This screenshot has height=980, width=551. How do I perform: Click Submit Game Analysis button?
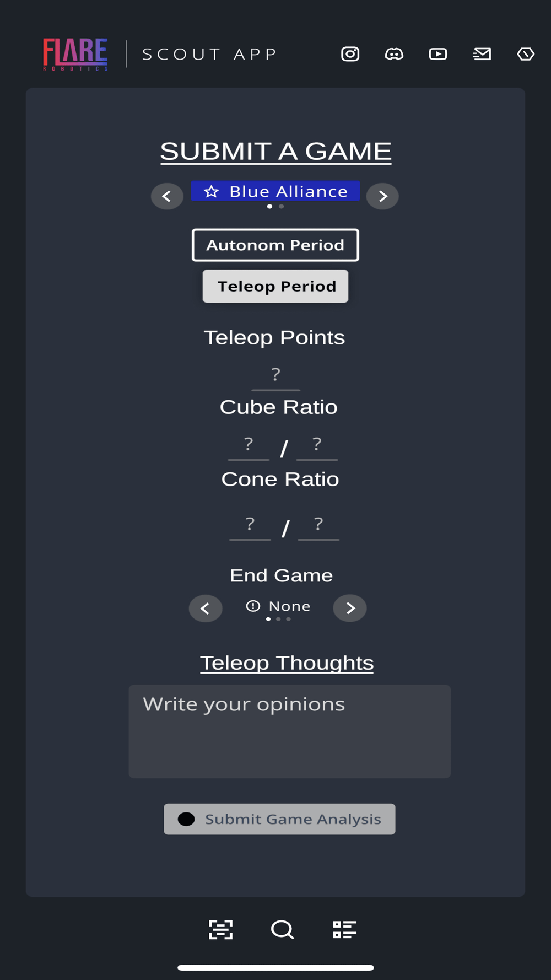(279, 819)
